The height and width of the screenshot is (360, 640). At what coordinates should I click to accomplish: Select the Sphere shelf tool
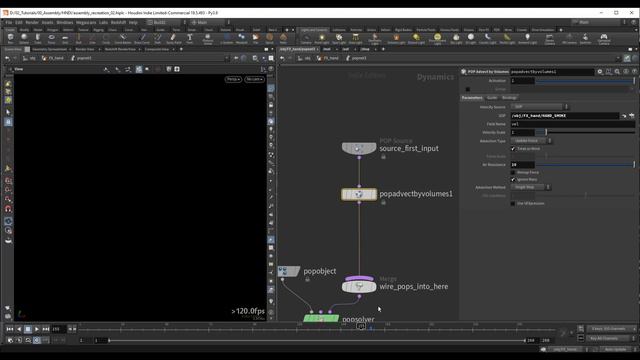coord(24,38)
